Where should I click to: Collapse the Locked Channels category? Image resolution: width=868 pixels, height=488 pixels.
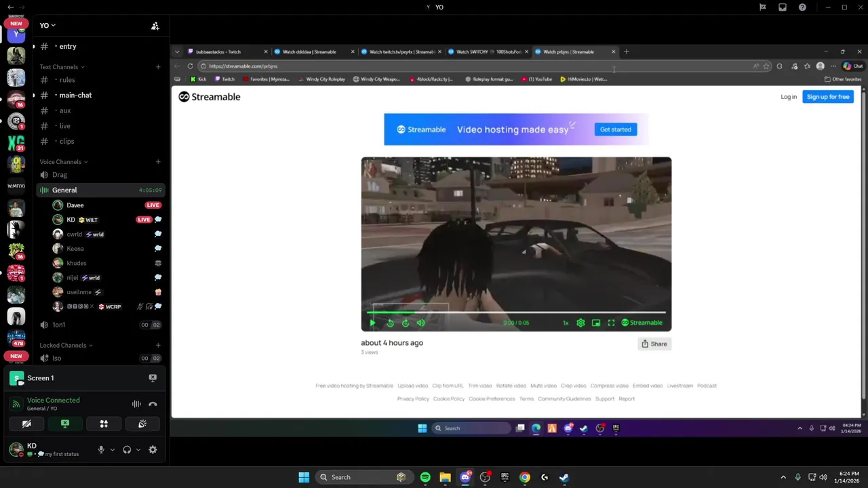coord(66,345)
